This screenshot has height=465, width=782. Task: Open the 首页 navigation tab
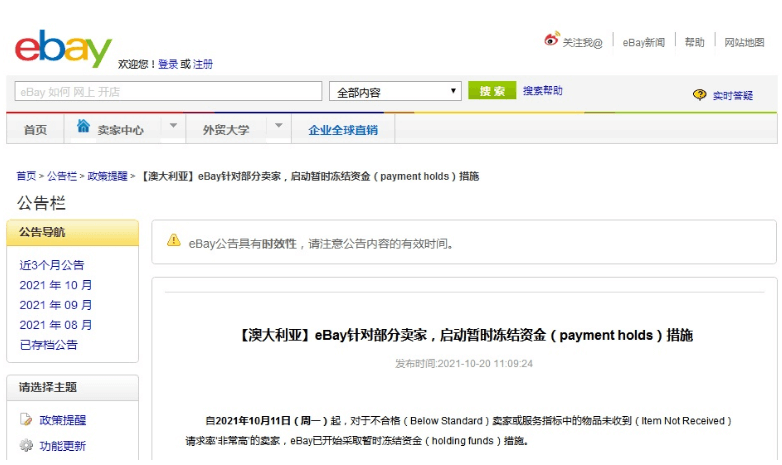point(35,130)
